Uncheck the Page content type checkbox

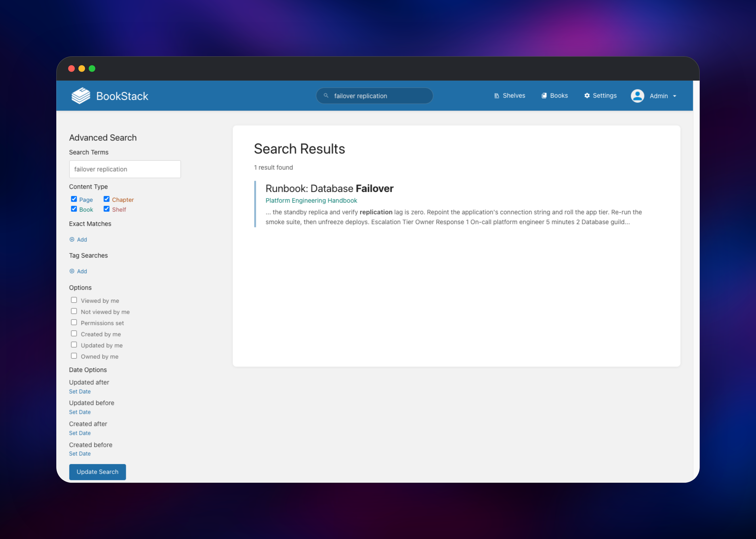(74, 199)
